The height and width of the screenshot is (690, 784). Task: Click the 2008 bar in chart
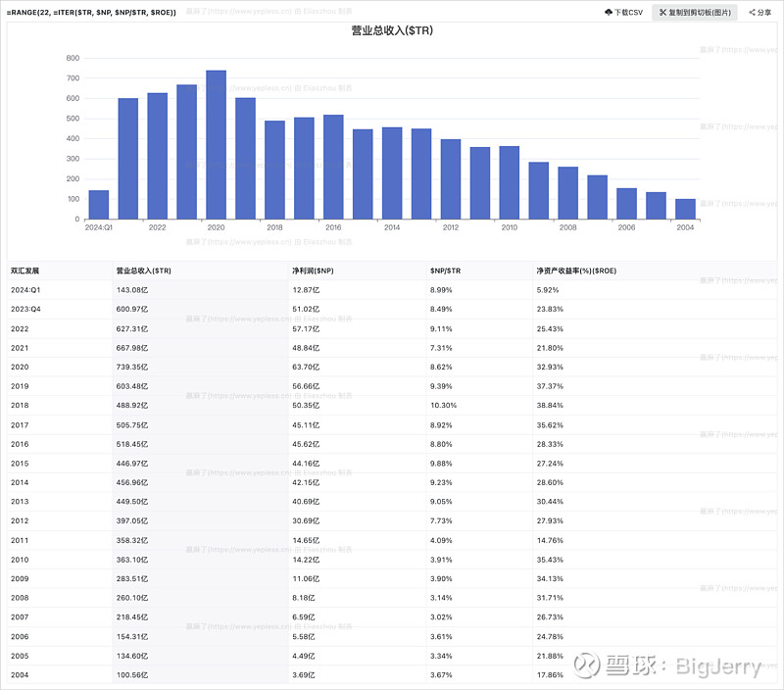click(x=568, y=193)
